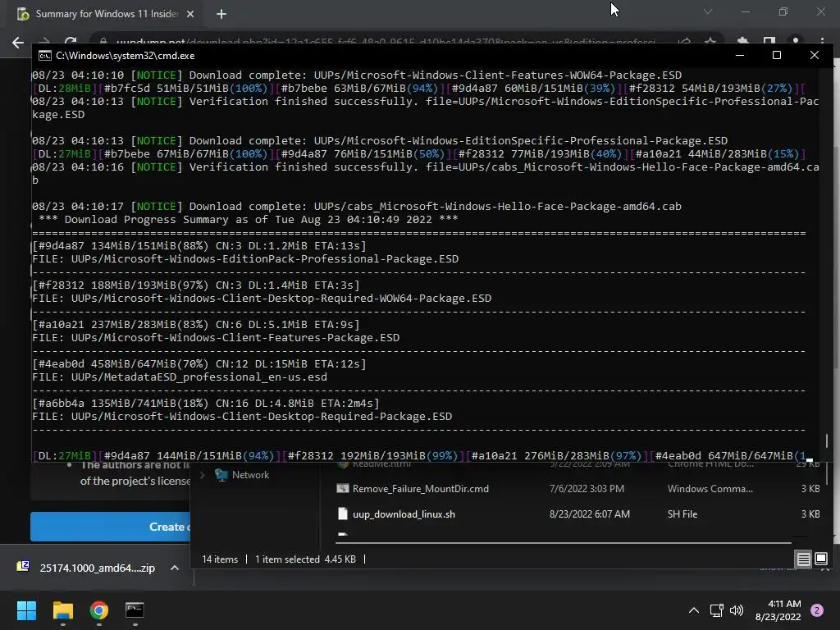Open a new Chrome tab
The width and height of the screenshot is (840, 630).
point(221,14)
